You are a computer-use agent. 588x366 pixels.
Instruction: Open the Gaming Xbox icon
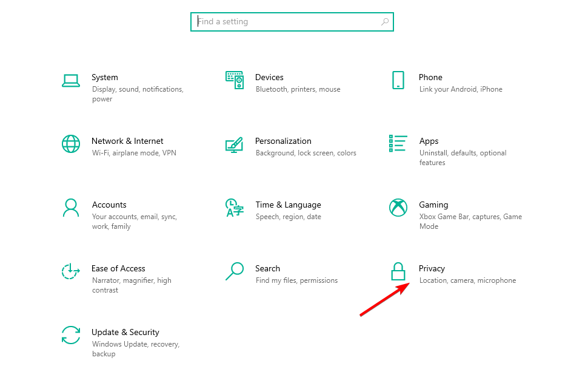click(x=398, y=208)
